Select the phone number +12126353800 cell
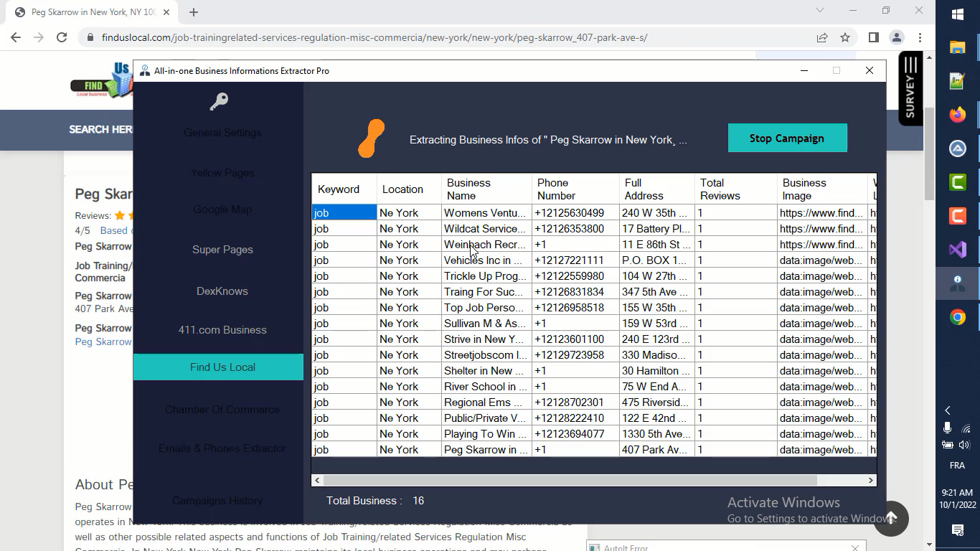 (x=575, y=229)
